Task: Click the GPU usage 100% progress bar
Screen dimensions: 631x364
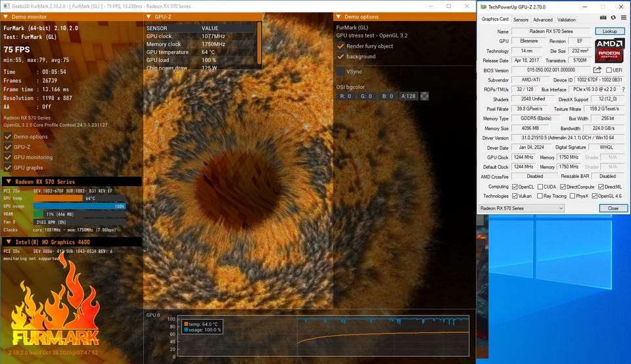Action: click(80, 206)
